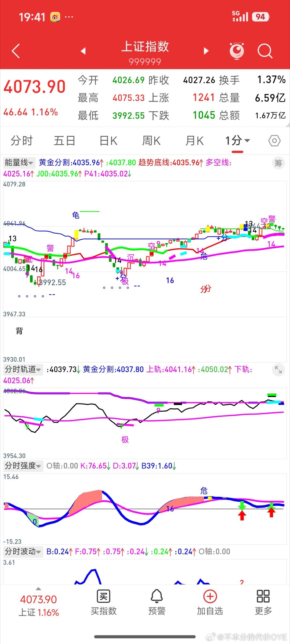Tap the time 19:41 in status bar
290x644 pixels.
tap(32, 17)
